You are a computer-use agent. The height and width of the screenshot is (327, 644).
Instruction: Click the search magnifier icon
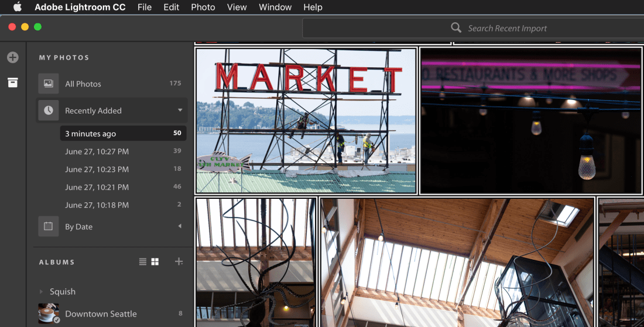(x=456, y=28)
